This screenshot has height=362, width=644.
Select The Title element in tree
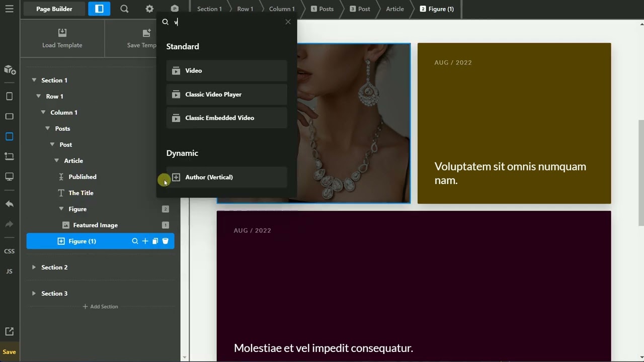click(81, 193)
